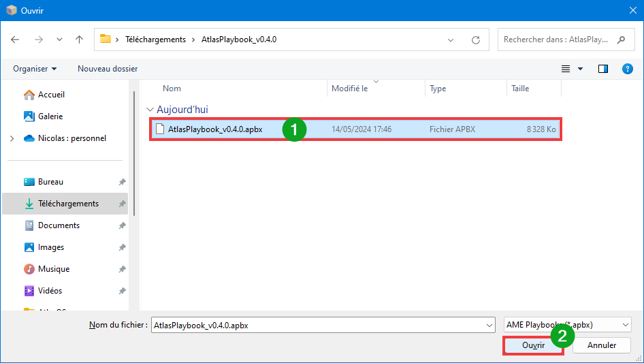
Task: Click the pin icon next to Vidéos
Action: coord(122,291)
